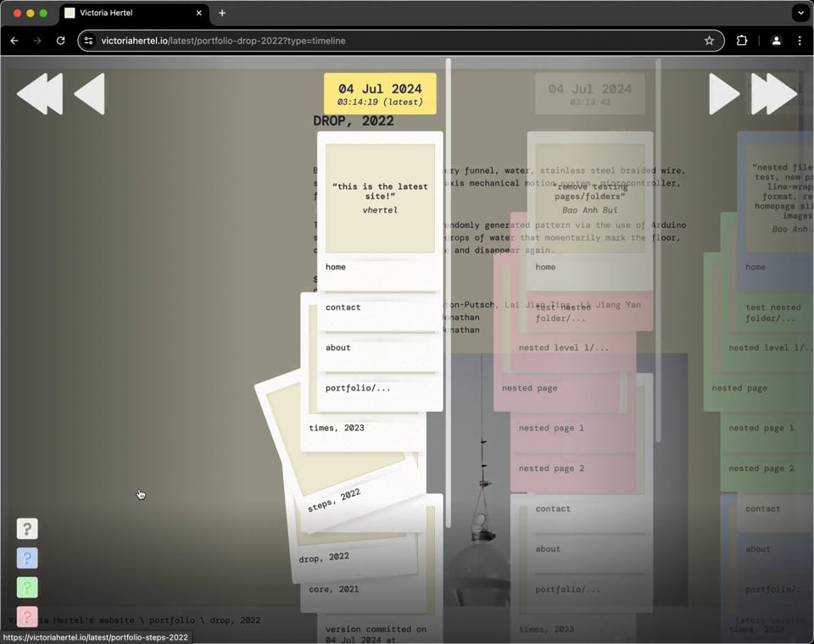Viewport: 814px width, 644px height.
Task: Open the times, 2023 card
Action: [x=337, y=428]
